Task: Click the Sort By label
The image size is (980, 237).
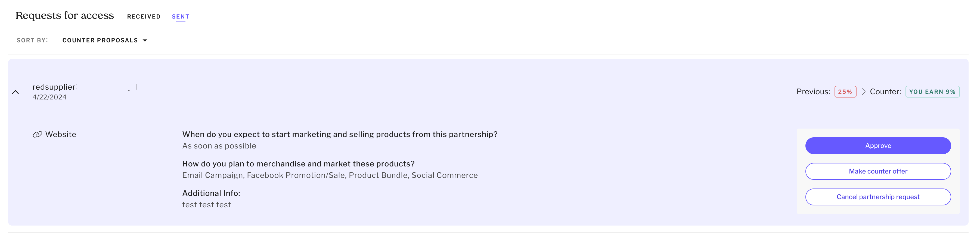Action: [32, 40]
